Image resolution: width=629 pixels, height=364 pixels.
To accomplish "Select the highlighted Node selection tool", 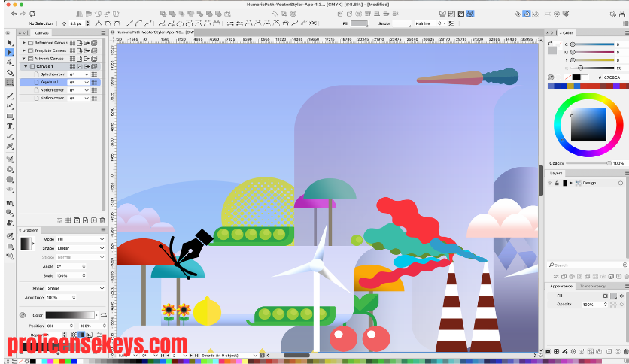I will point(10,53).
